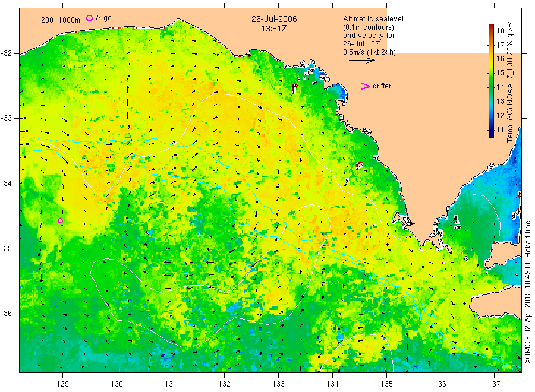Click the 'Argo' legend label
This screenshot has height=392, width=535.
click(103, 18)
